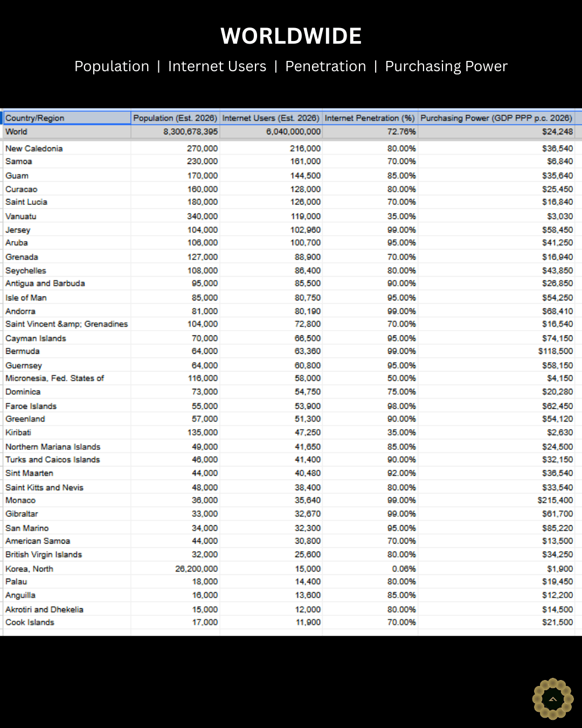582x728 pixels.
Task: Click the Akrotiri and Dhekelia row label
Action: (44, 609)
